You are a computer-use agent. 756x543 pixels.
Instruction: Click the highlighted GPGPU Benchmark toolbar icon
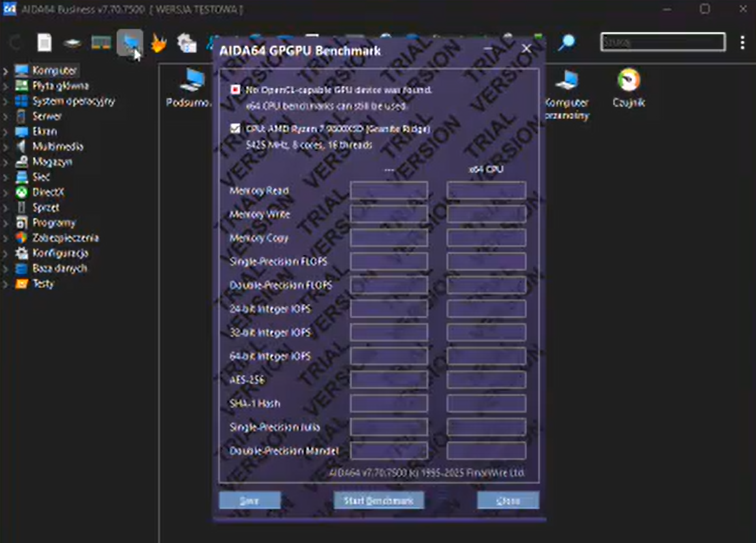130,42
